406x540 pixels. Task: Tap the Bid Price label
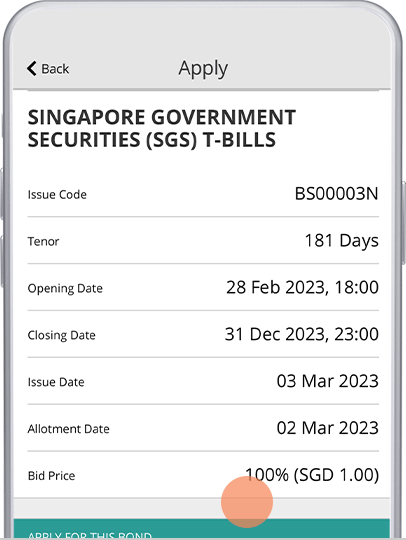(51, 476)
